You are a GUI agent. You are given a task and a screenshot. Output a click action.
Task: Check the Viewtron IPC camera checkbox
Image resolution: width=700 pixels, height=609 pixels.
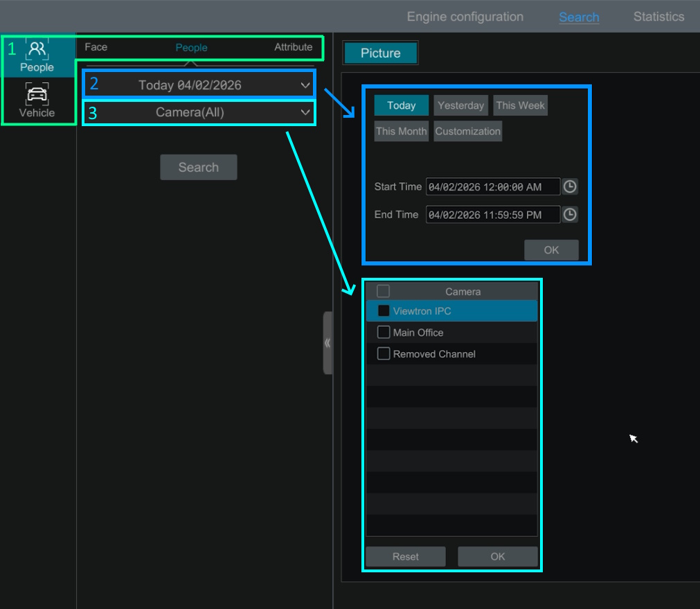pos(384,311)
